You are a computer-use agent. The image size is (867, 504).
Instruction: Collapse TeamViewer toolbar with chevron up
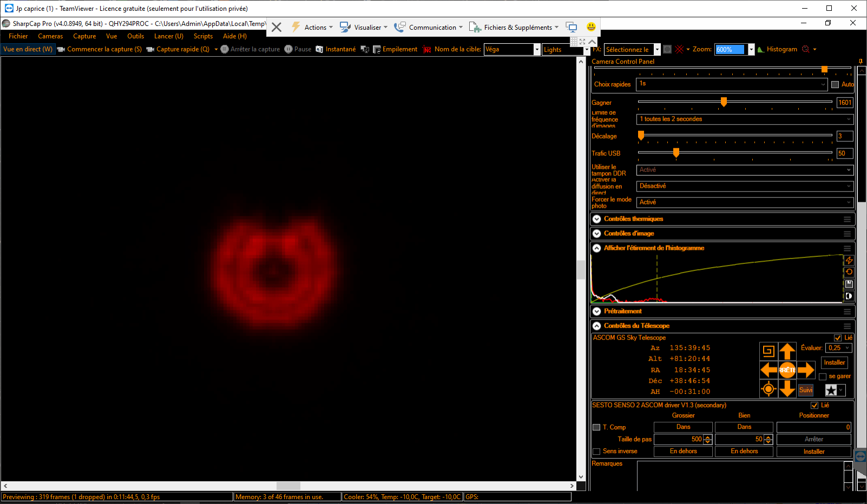click(592, 42)
